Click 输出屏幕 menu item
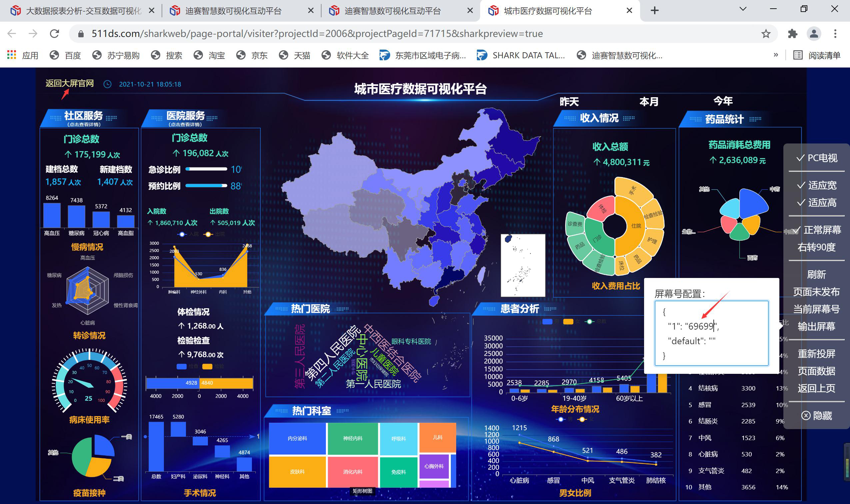 pos(817,326)
